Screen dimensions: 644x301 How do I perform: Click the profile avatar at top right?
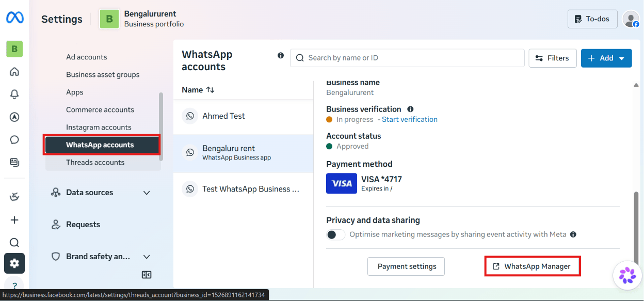coord(631,19)
